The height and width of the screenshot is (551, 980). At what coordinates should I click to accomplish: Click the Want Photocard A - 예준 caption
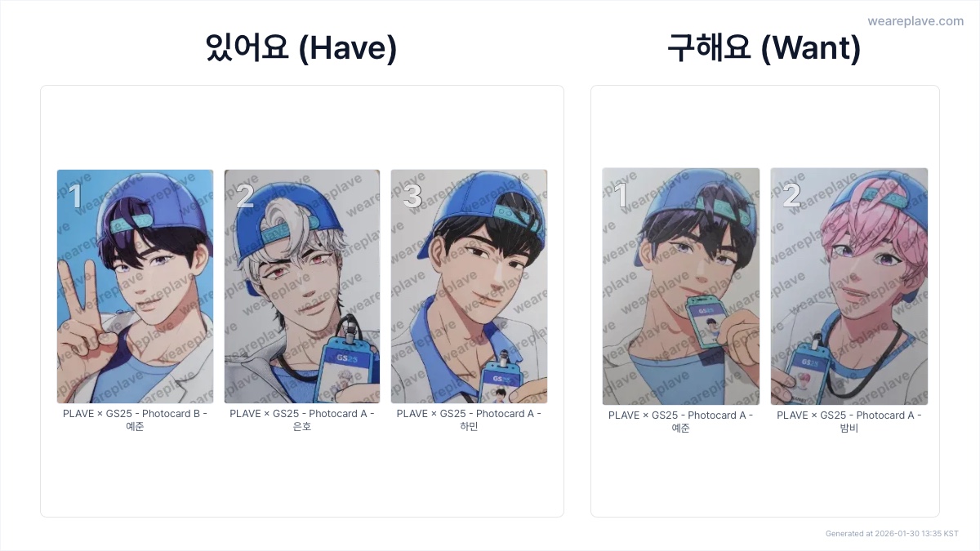681,421
